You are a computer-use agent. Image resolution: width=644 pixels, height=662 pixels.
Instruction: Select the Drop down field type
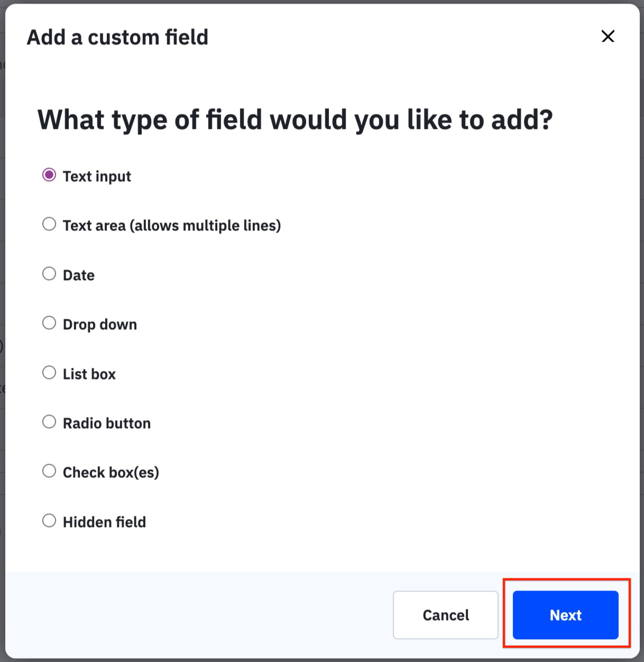coord(49,323)
